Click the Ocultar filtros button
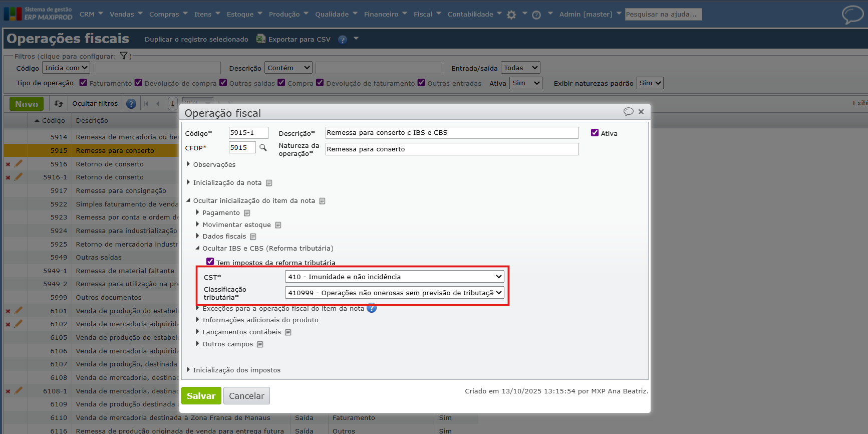The height and width of the screenshot is (434, 868). pos(95,104)
